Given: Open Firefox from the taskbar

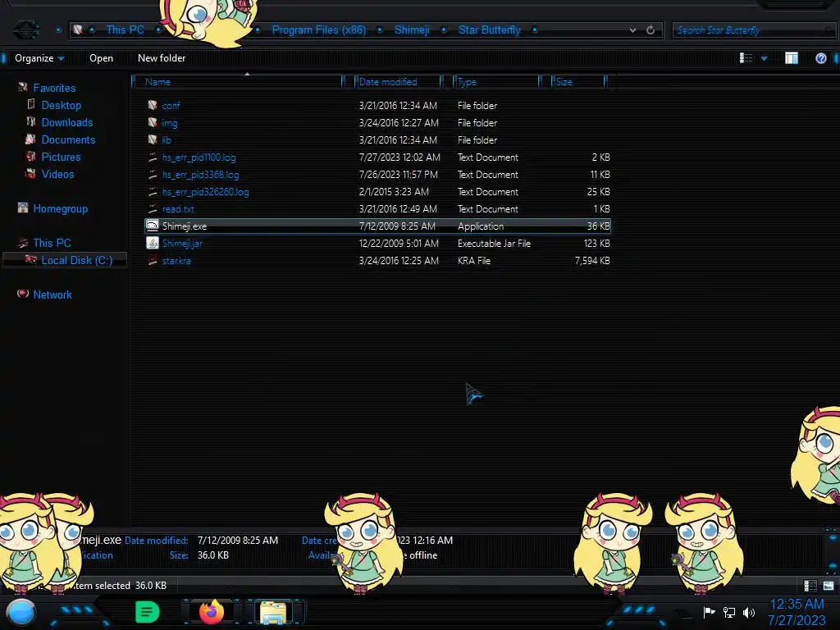Looking at the screenshot, I should [x=211, y=612].
